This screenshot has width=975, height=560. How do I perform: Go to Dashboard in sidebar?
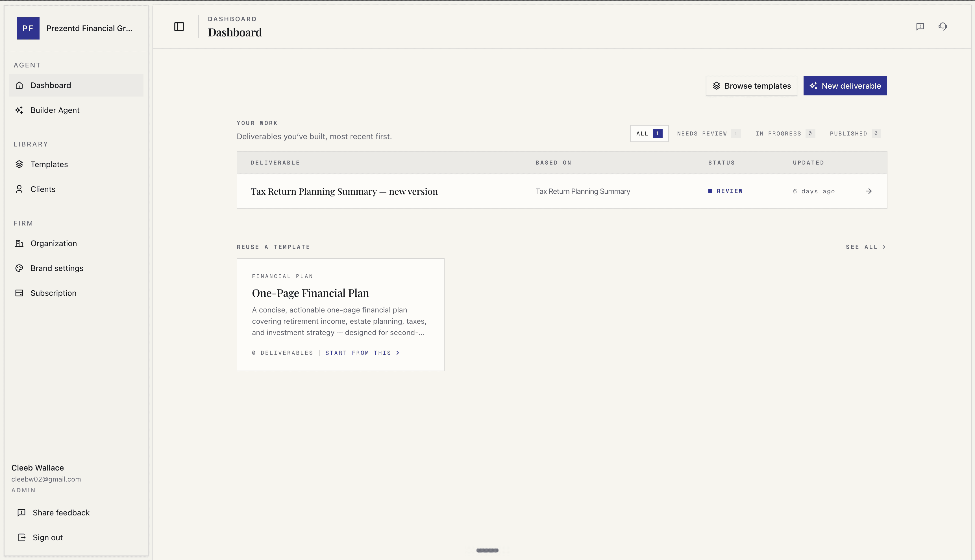tap(76, 86)
